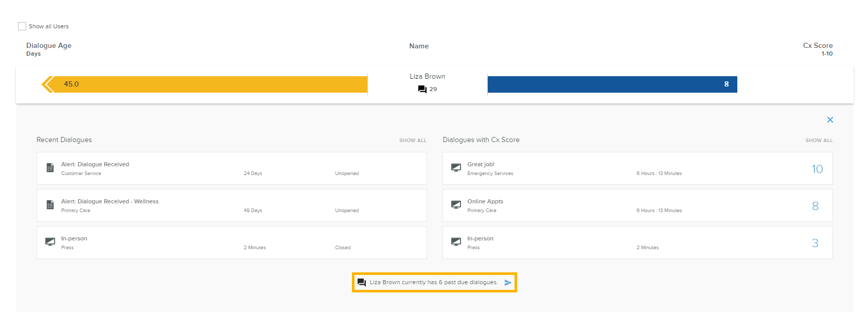Enable the Show all Users checkbox
The height and width of the screenshot is (312, 868).
22,26
